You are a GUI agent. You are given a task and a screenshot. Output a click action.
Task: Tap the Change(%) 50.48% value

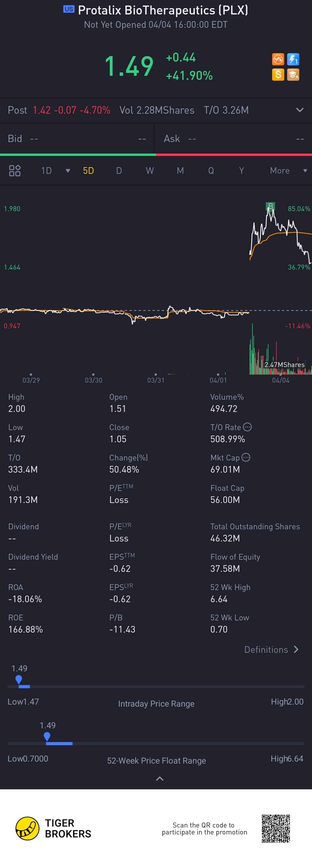coord(124,469)
